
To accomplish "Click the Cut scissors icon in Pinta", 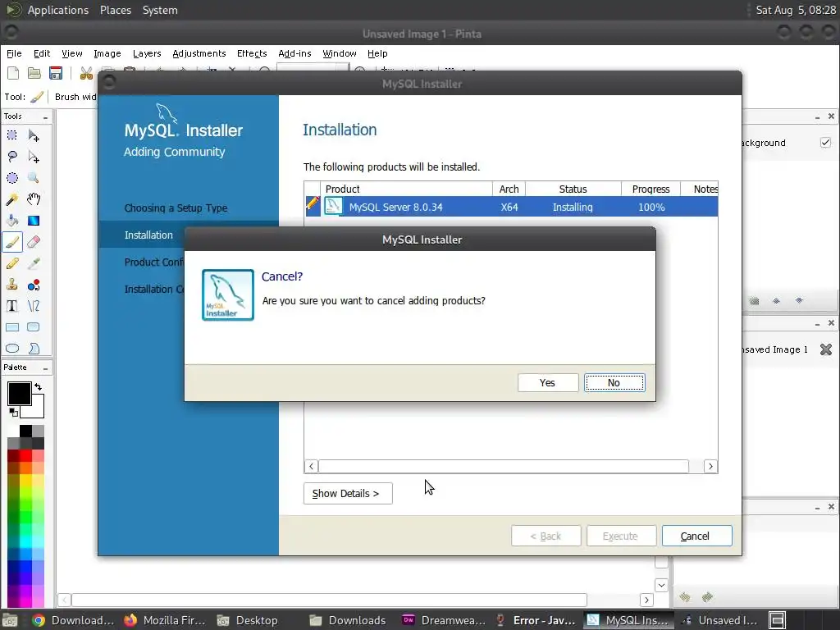I will tap(85, 73).
